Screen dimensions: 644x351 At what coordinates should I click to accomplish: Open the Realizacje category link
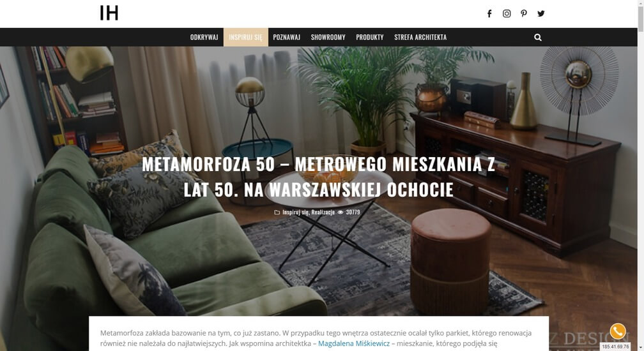[x=323, y=213]
